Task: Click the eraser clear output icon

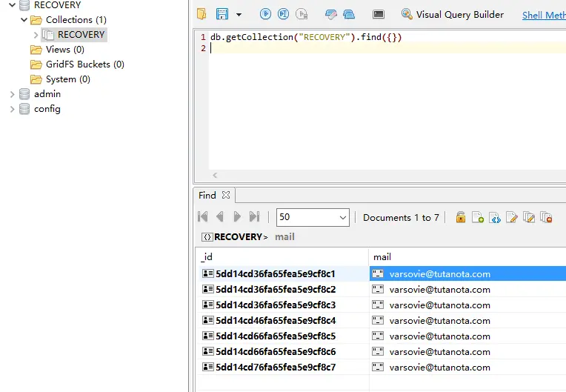Action: click(330, 14)
